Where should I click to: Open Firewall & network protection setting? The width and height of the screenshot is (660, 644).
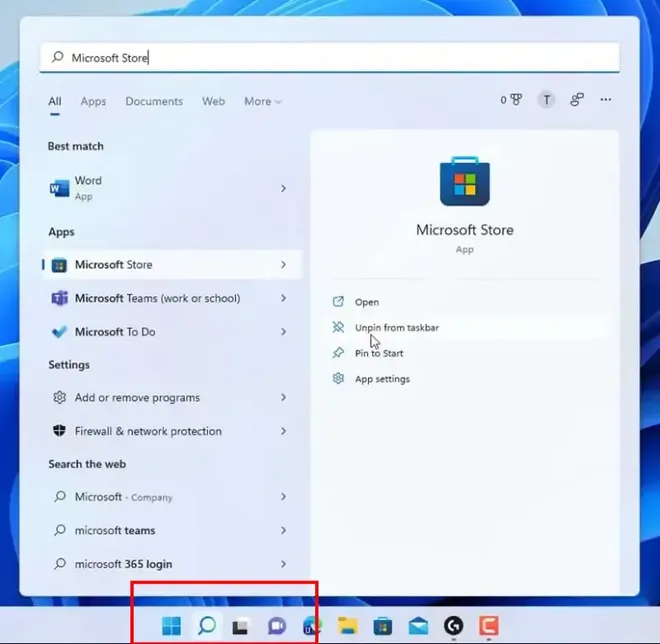tap(172, 431)
